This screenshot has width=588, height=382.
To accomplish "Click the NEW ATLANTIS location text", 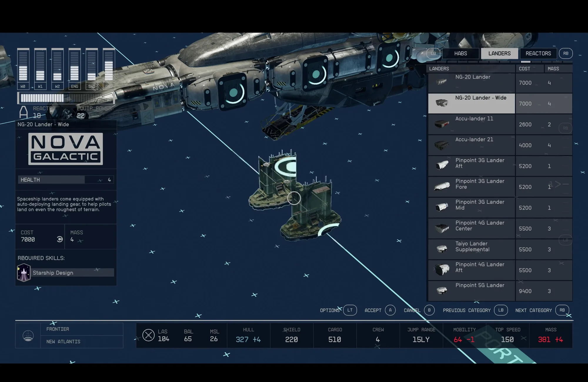I will pyautogui.click(x=63, y=341).
